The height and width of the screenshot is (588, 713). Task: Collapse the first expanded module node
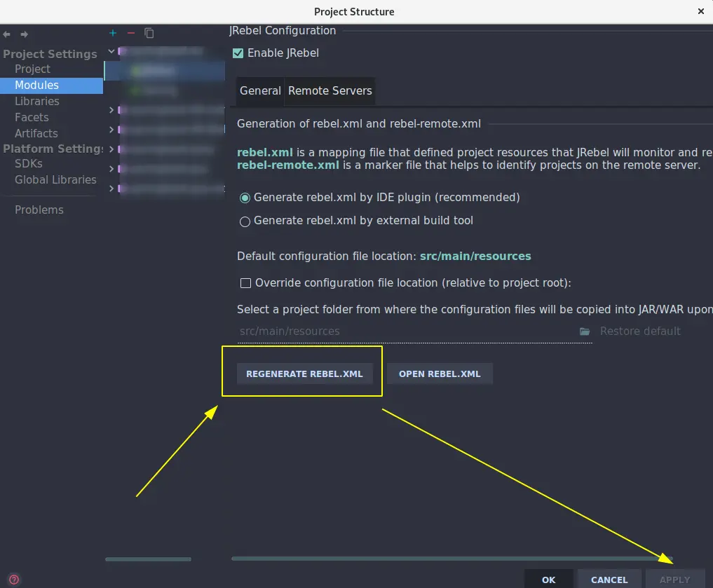pyautogui.click(x=111, y=51)
